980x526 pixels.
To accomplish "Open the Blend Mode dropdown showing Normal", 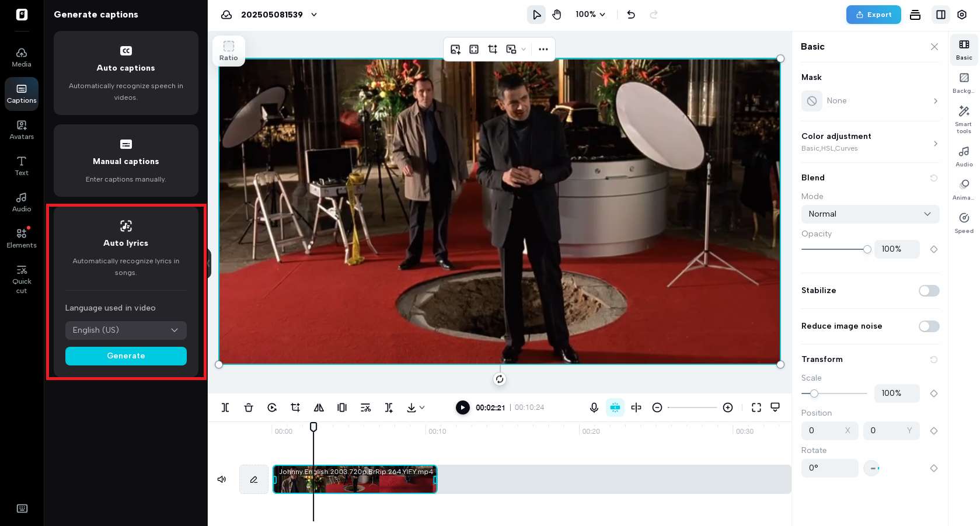I will click(870, 214).
